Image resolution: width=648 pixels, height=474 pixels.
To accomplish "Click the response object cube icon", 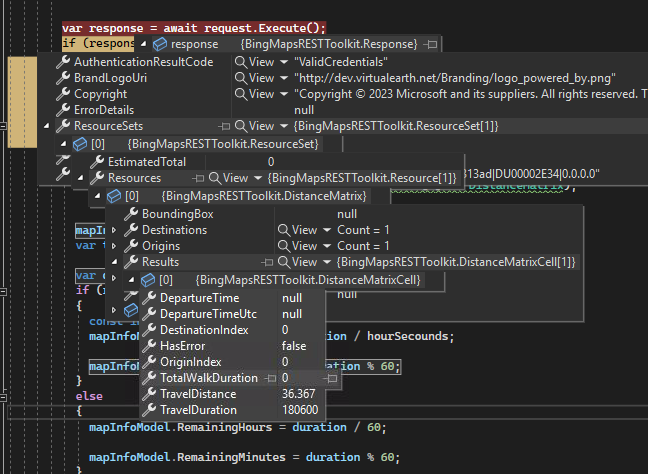I will pyautogui.click(x=160, y=44).
